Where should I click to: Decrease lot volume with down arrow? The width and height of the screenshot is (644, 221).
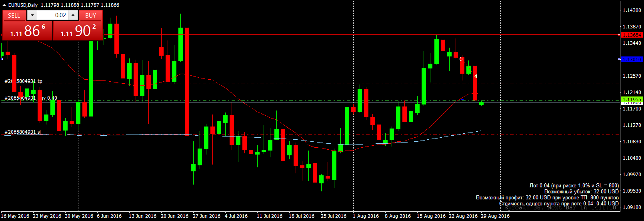point(32,15)
